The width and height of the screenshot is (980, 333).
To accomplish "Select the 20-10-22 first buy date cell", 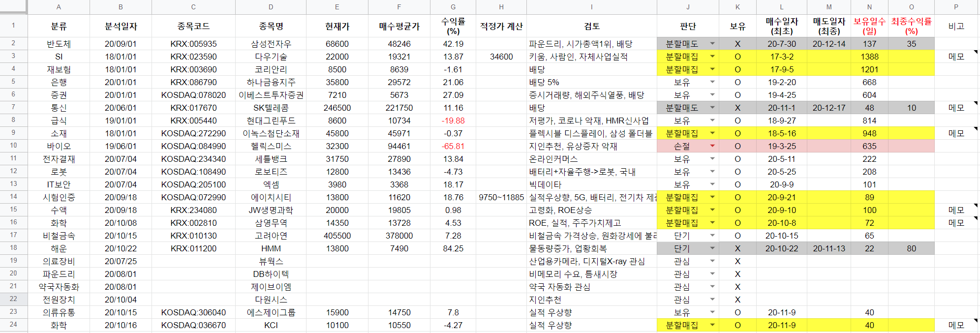I will coord(782,248).
